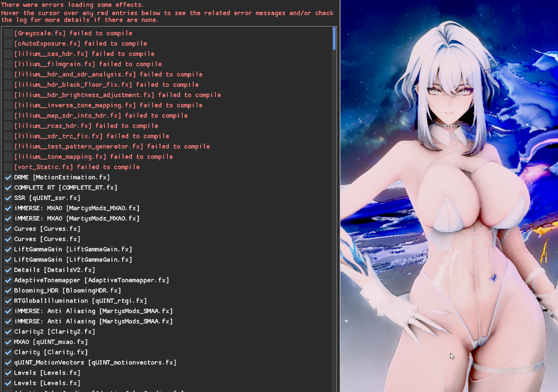Toggle the DRME MotionEstimation.fx checkbox
The height and width of the screenshot is (392, 558).
[x=8, y=177]
